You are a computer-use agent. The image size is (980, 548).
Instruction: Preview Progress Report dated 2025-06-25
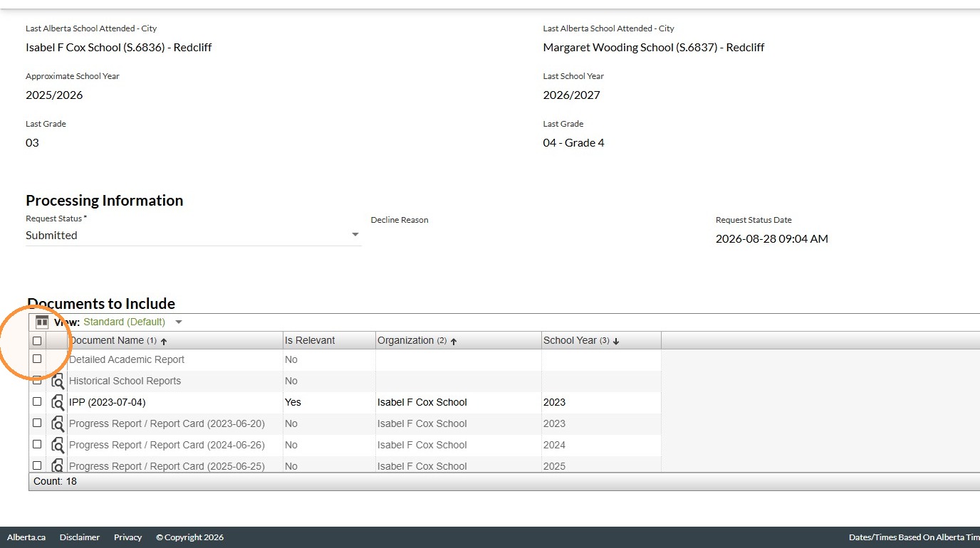[58, 465]
